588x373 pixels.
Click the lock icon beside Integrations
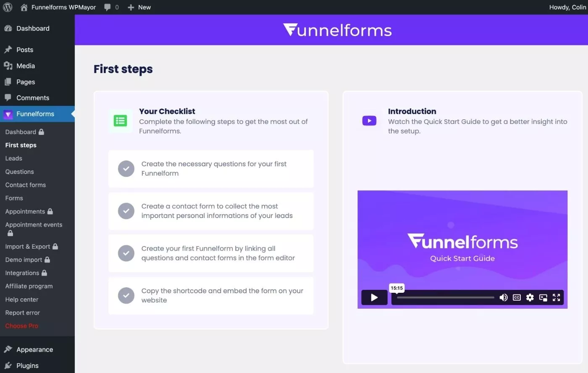44,273
